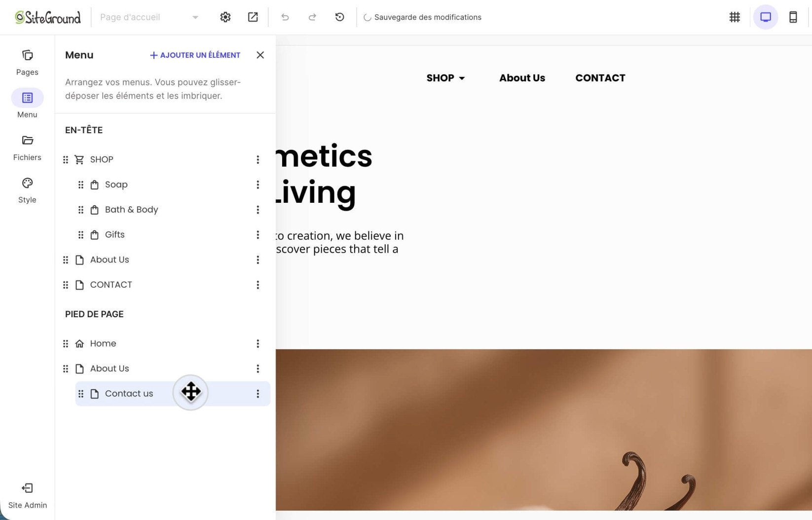The image size is (812, 520).
Task: Open page settings gear icon
Action: coord(225,17)
